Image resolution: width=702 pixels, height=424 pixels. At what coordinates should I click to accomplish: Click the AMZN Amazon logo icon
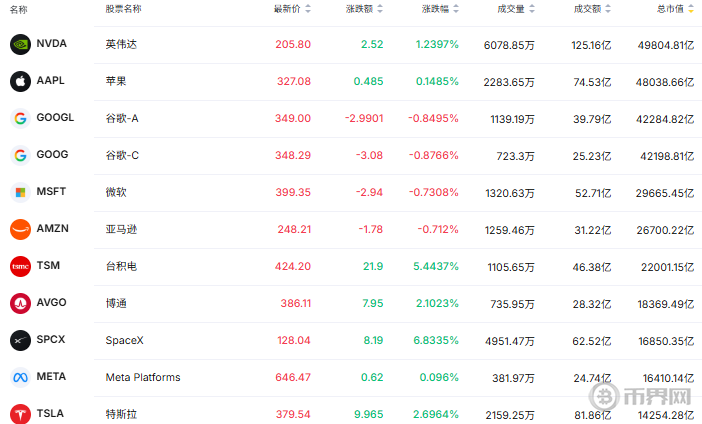tap(20, 229)
